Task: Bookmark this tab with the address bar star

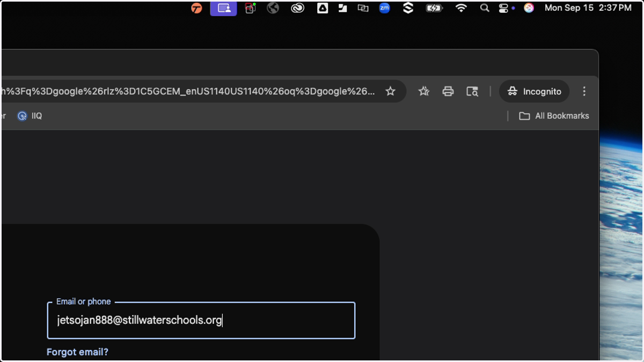Action: coord(391,91)
